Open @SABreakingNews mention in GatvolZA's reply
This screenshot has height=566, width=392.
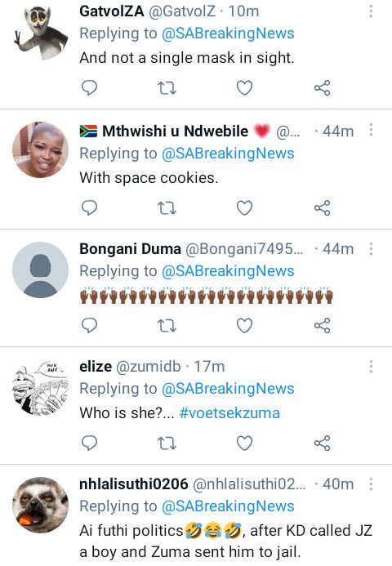228,33
